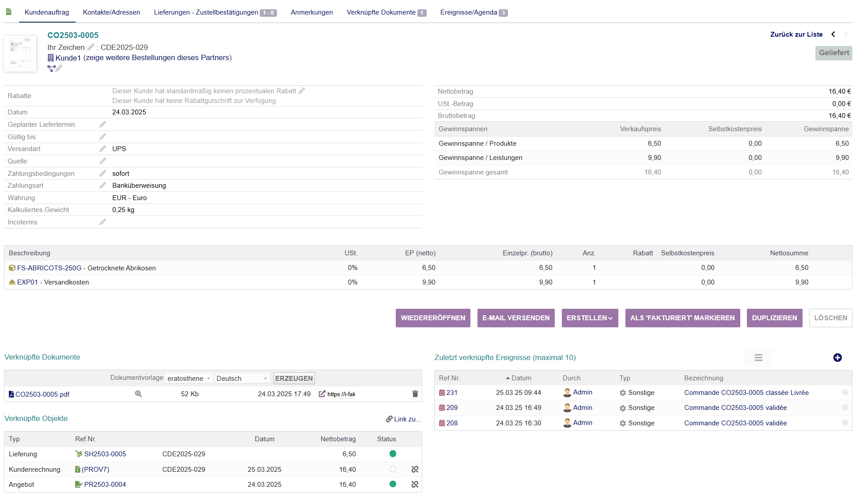Image resolution: width=856 pixels, height=504 pixels.
Task: Click the order document thumbnail preview
Action: point(20,53)
